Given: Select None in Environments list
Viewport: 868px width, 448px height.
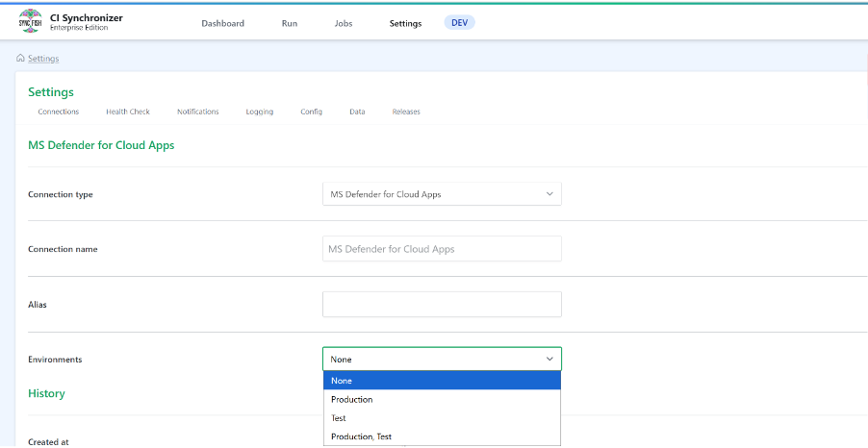Looking at the screenshot, I should click(x=442, y=381).
